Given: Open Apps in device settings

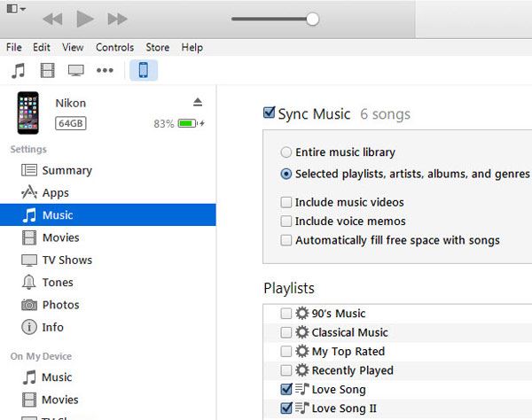Looking at the screenshot, I should pyautogui.click(x=108, y=192).
